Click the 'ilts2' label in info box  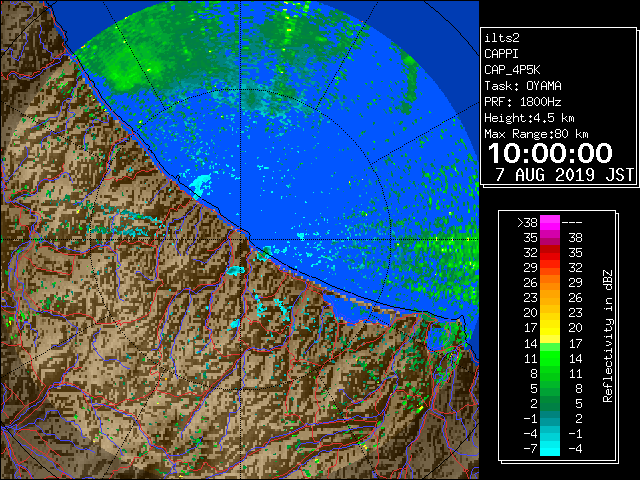[502, 38]
